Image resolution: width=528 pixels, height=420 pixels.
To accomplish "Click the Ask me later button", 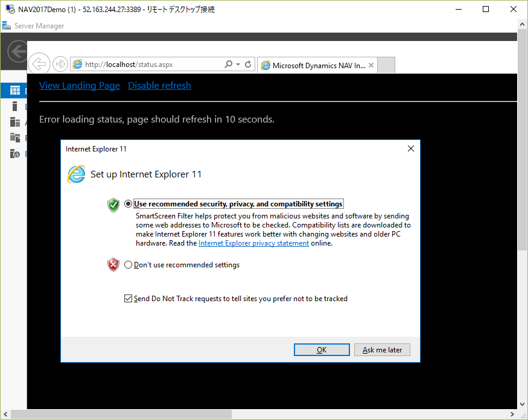I will pyautogui.click(x=382, y=349).
